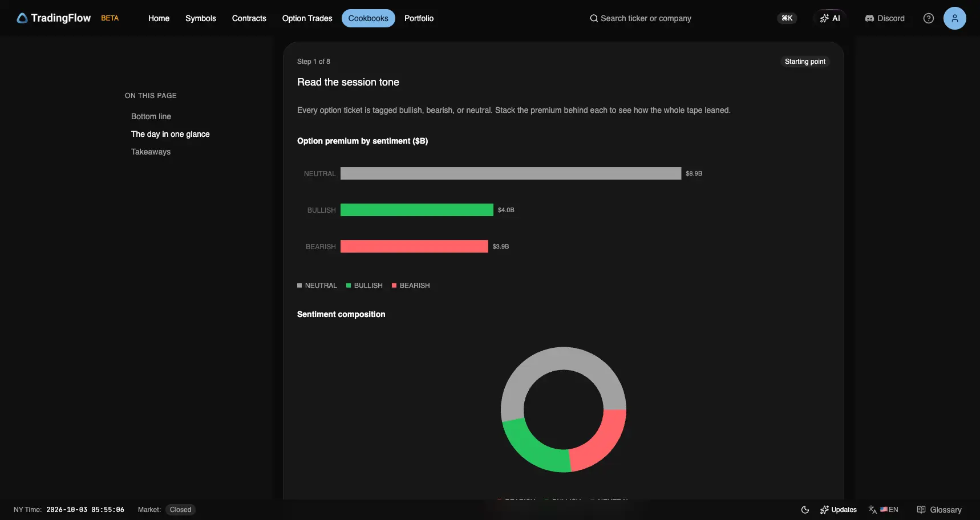Click the search magnifier icon
The height and width of the screenshot is (520, 980).
point(594,18)
